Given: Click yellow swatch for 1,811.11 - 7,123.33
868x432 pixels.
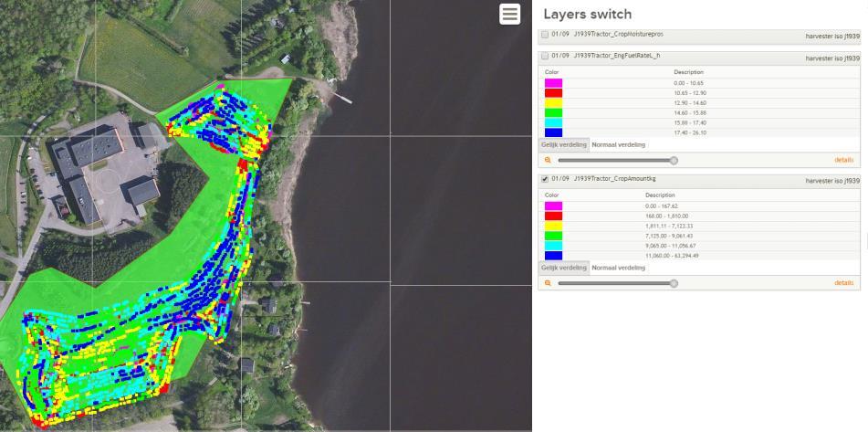Looking at the screenshot, I should tap(554, 226).
